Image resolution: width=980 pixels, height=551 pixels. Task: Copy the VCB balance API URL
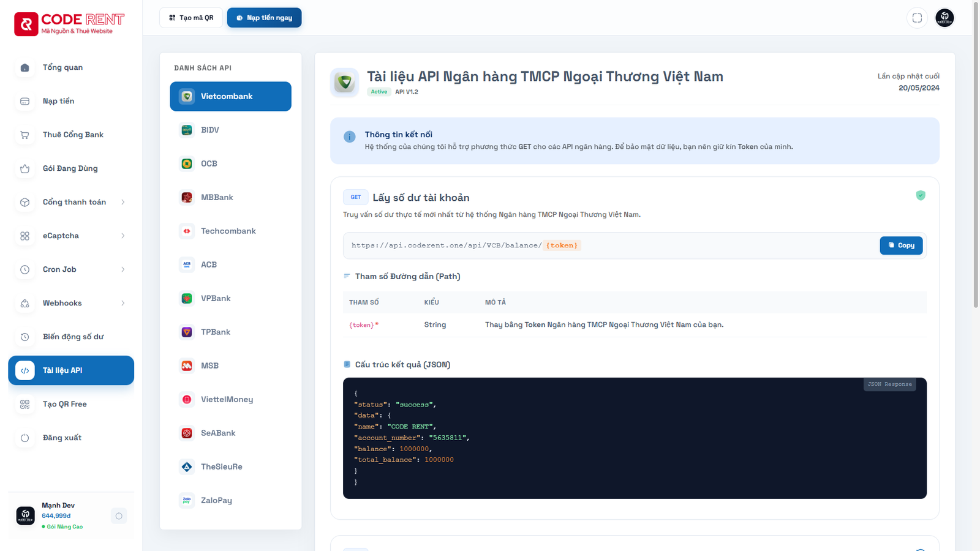pyautogui.click(x=901, y=246)
